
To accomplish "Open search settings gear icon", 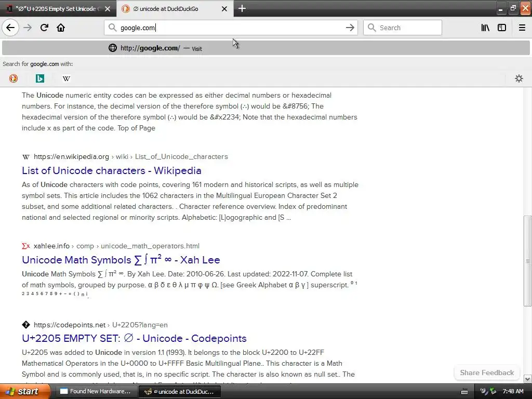I will point(519,78).
